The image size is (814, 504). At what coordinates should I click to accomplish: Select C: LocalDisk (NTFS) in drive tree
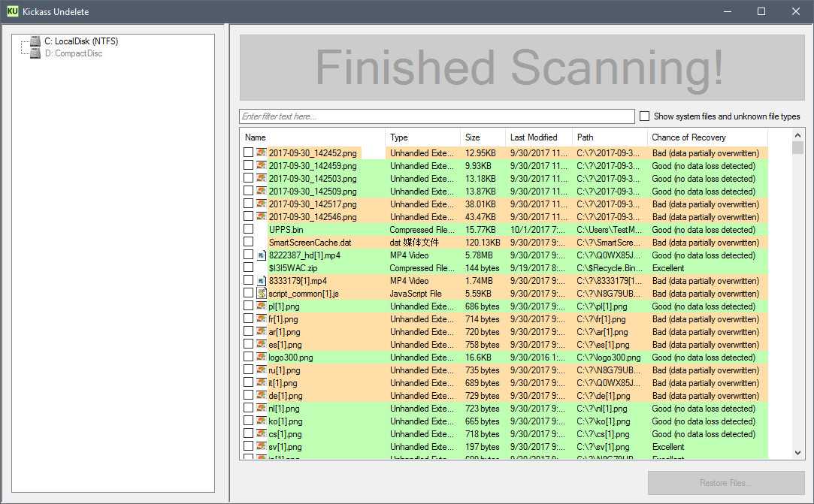[x=81, y=41]
